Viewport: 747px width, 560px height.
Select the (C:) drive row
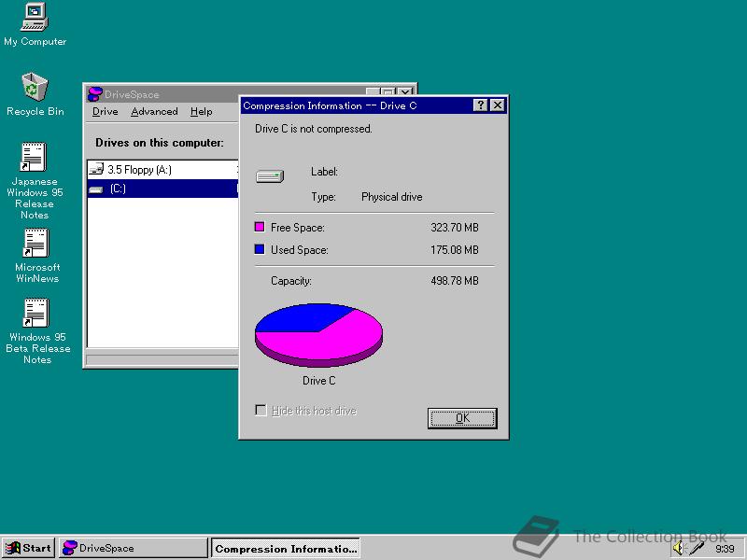162,189
